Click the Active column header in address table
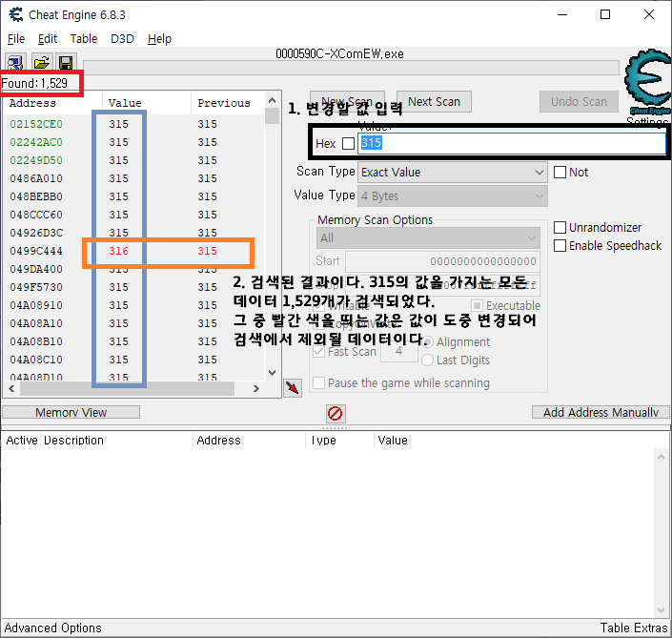Viewport: 672px width, 638px height. 22,441
